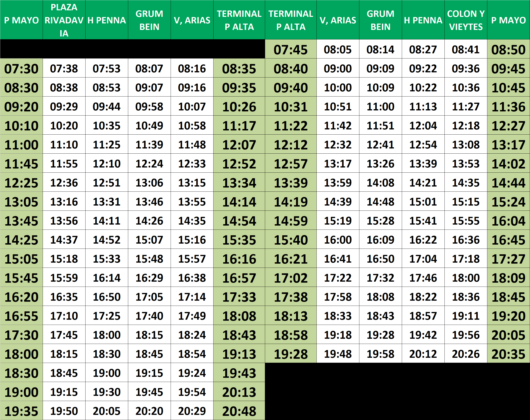
Task: Click the 20:29 V Arias time
Action: 192,411
